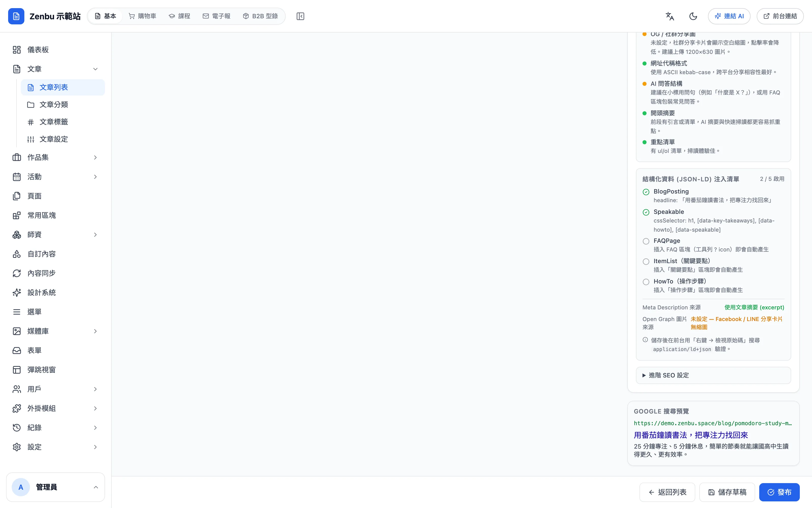Expand the 進階 SEO 設定 section

click(713, 375)
